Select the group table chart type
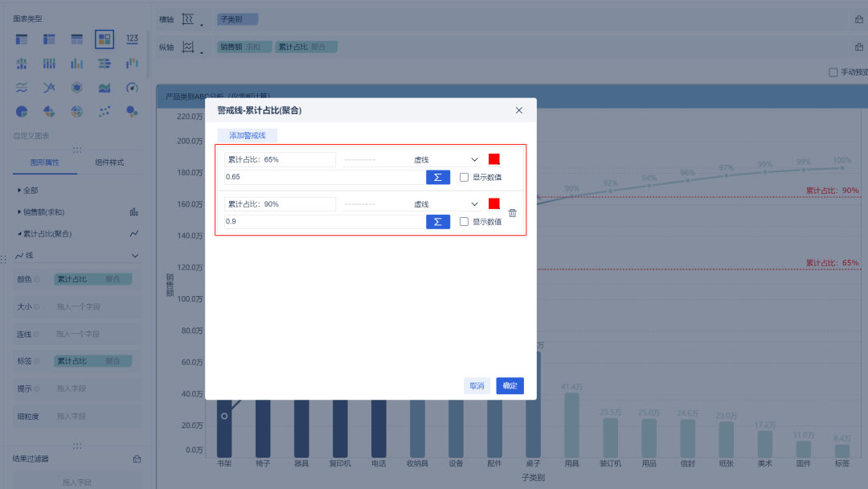The image size is (868, 489). point(22,39)
